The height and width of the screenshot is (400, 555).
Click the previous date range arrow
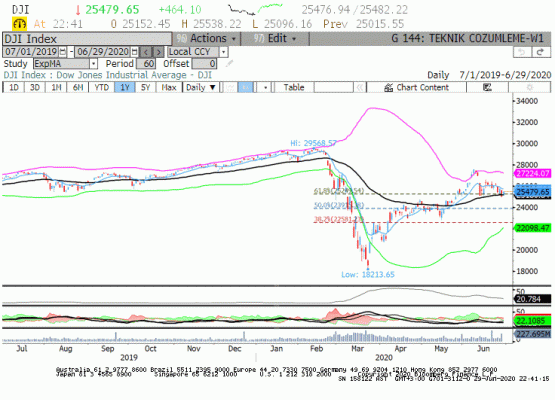pos(146,52)
